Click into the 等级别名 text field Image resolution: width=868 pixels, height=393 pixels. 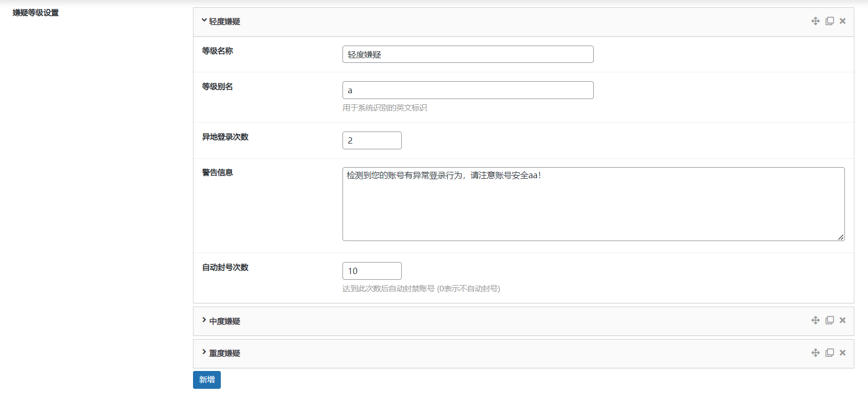click(467, 90)
